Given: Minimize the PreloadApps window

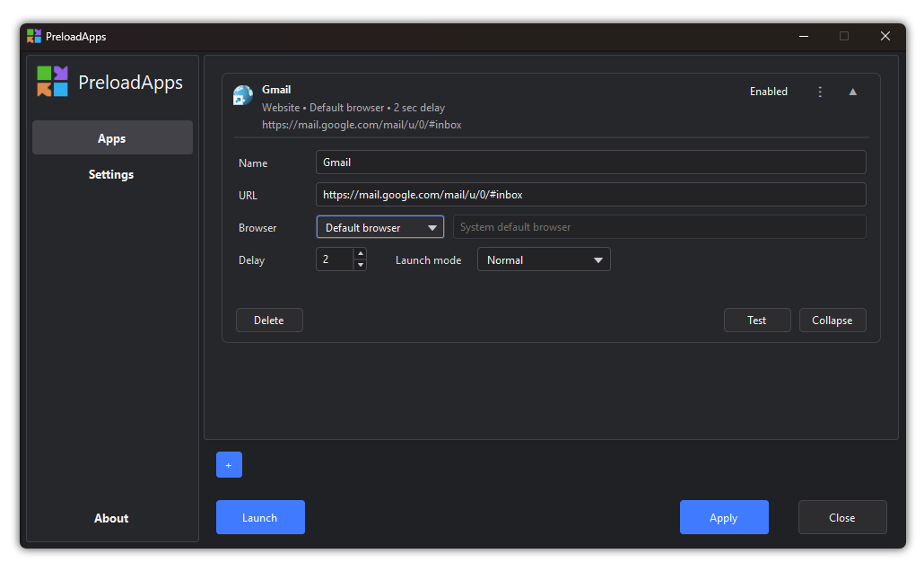Looking at the screenshot, I should click(x=803, y=36).
